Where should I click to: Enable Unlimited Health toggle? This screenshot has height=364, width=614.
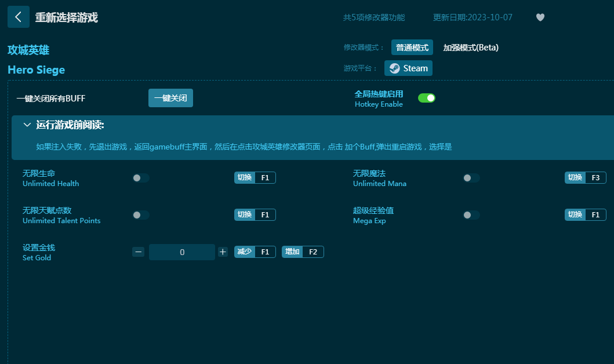[x=140, y=178]
